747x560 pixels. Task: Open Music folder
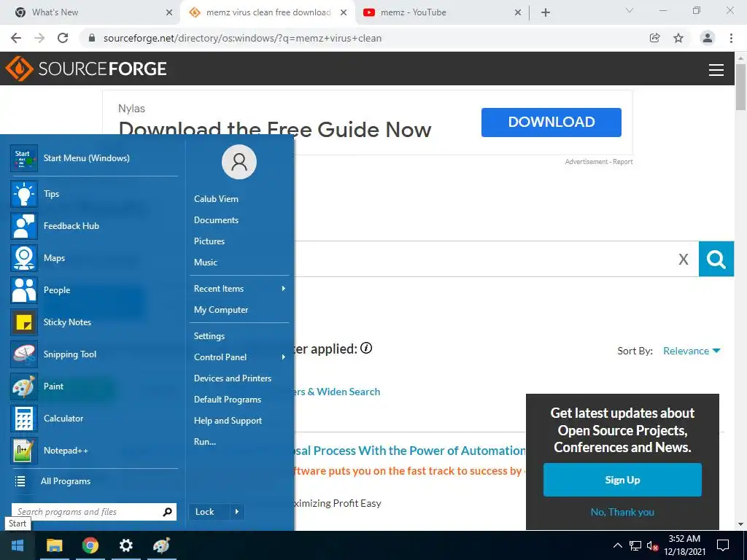(206, 262)
